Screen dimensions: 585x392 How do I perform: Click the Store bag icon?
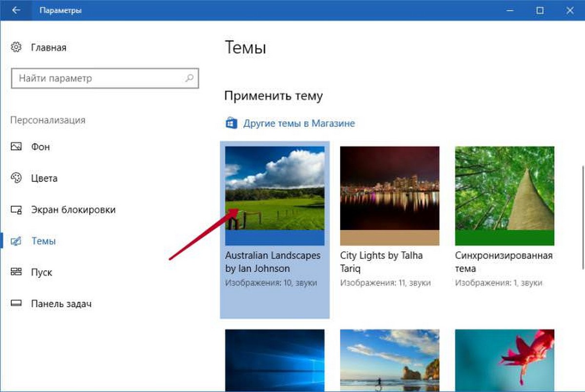point(231,123)
